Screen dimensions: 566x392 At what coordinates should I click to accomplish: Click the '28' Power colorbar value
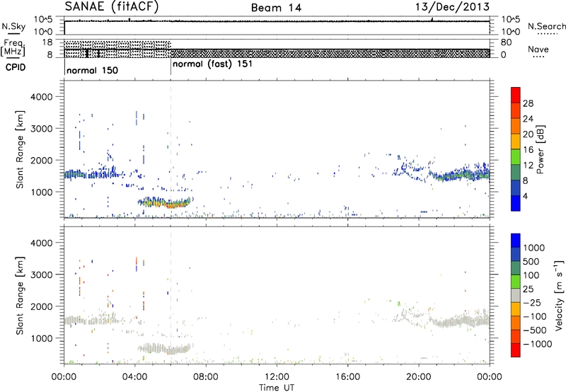coord(528,103)
